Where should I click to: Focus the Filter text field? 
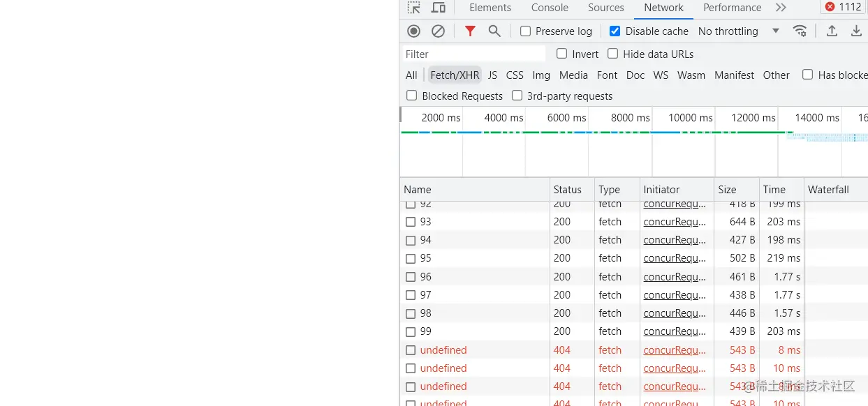474,54
